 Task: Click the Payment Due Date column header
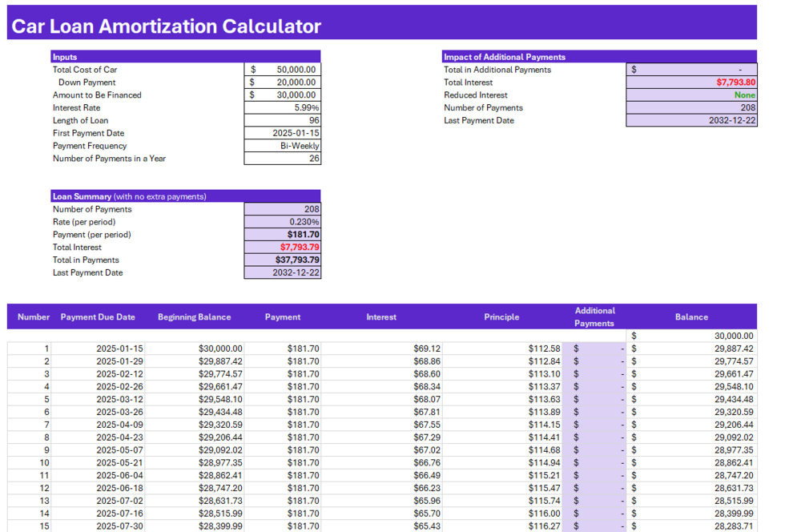98,316
